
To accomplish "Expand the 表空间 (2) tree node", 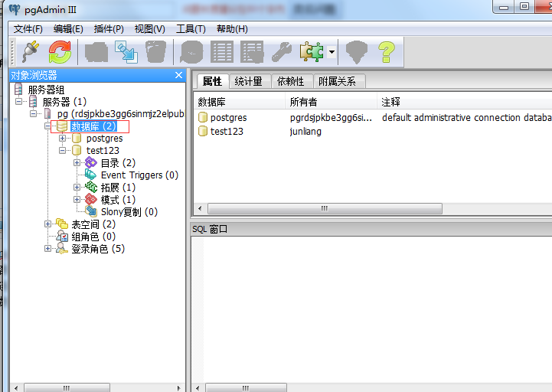I will [48, 224].
